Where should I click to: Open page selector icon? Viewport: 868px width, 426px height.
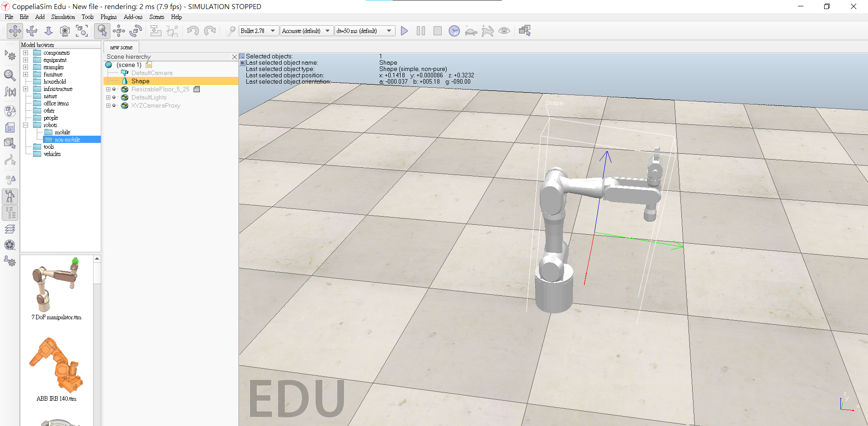525,31
